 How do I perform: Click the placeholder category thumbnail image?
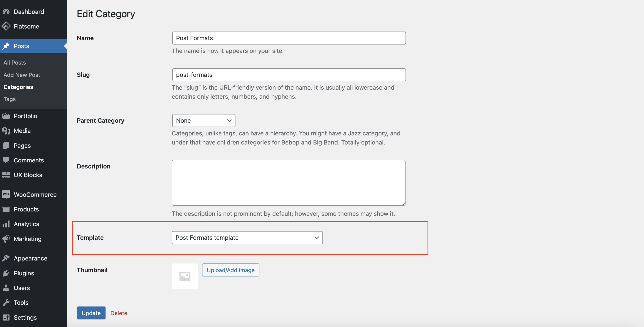tap(185, 276)
